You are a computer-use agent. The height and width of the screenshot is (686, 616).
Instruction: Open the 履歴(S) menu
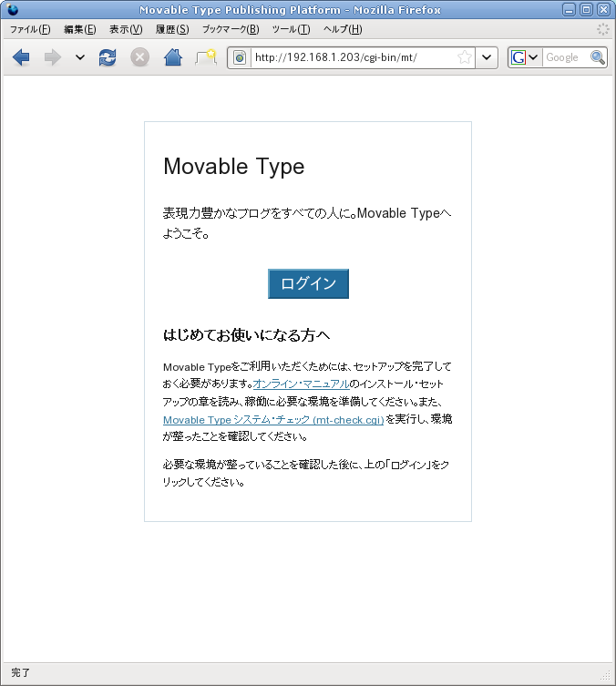tap(172, 29)
